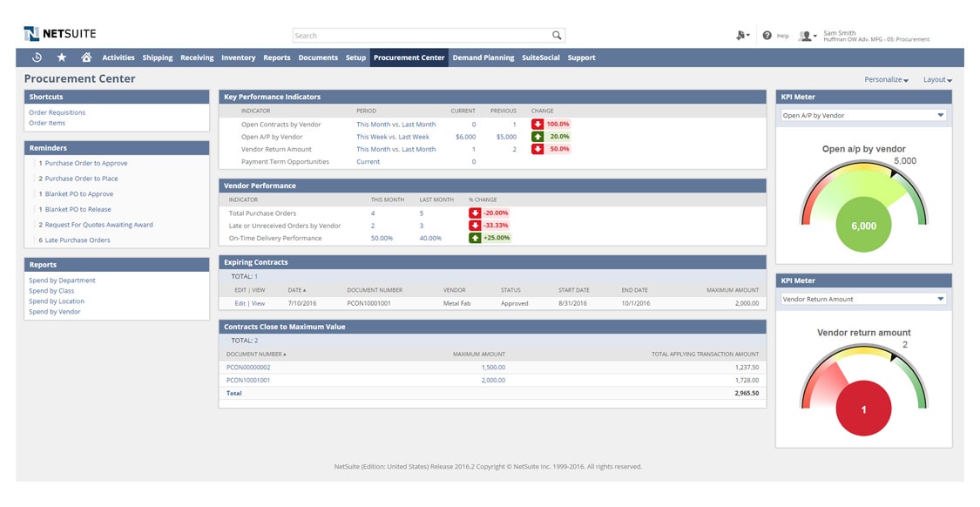Open the Documents menu
980x507 pixels.
(318, 57)
